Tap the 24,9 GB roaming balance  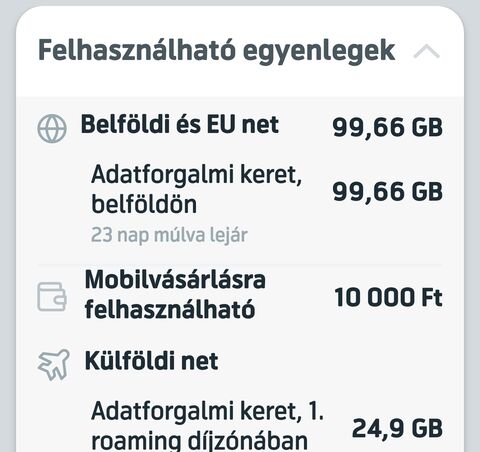(397, 428)
